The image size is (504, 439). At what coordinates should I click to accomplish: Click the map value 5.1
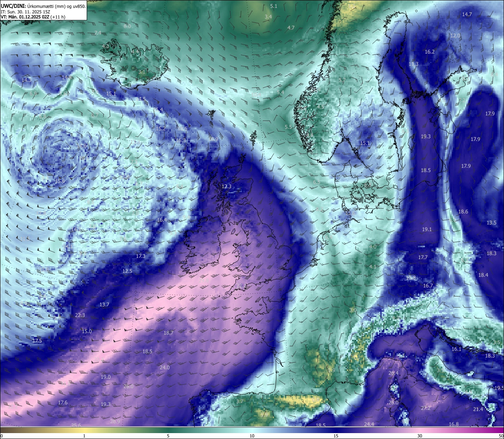tap(274, 6)
